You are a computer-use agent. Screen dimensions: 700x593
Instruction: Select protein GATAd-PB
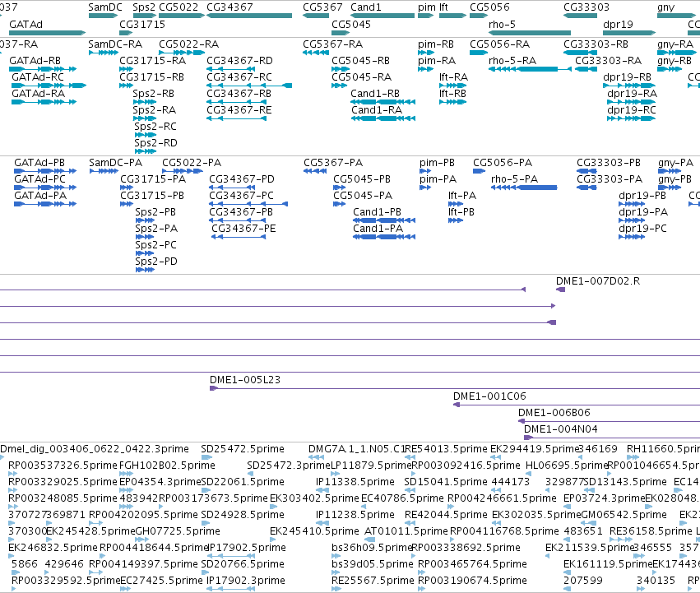(x=45, y=170)
